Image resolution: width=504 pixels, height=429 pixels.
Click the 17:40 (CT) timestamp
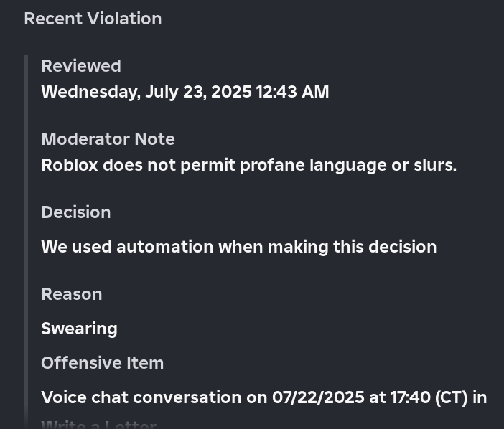pyautogui.click(x=429, y=397)
